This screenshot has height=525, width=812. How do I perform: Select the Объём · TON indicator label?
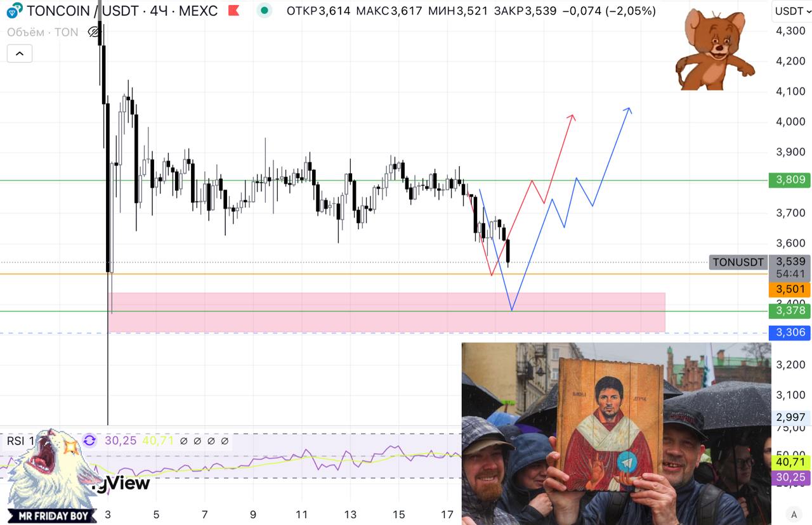click(43, 32)
